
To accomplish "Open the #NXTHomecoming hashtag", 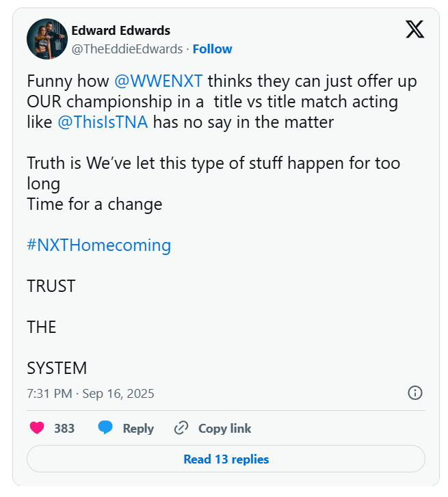I will point(98,245).
